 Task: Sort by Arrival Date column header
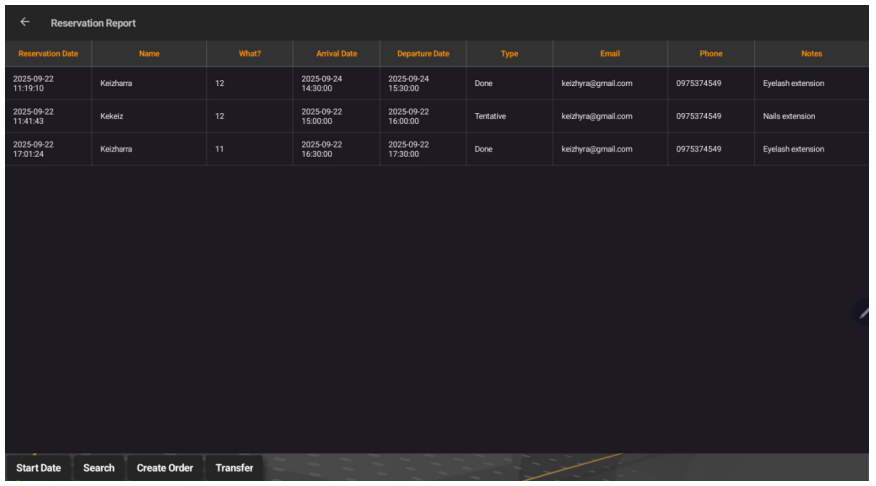coord(336,53)
